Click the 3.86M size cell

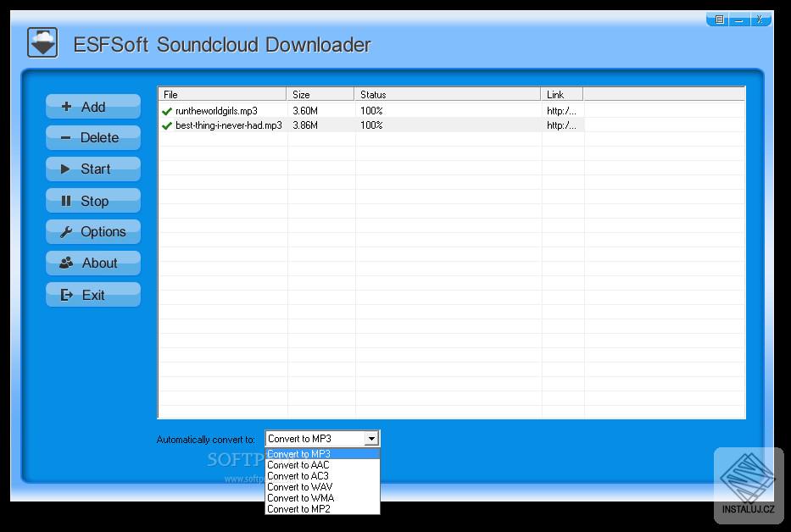tap(305, 125)
